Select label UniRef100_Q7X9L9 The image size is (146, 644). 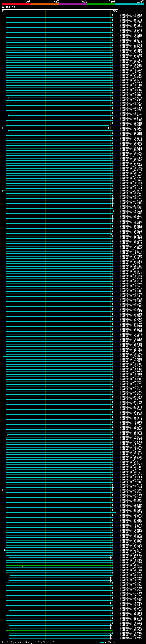click(131, 128)
